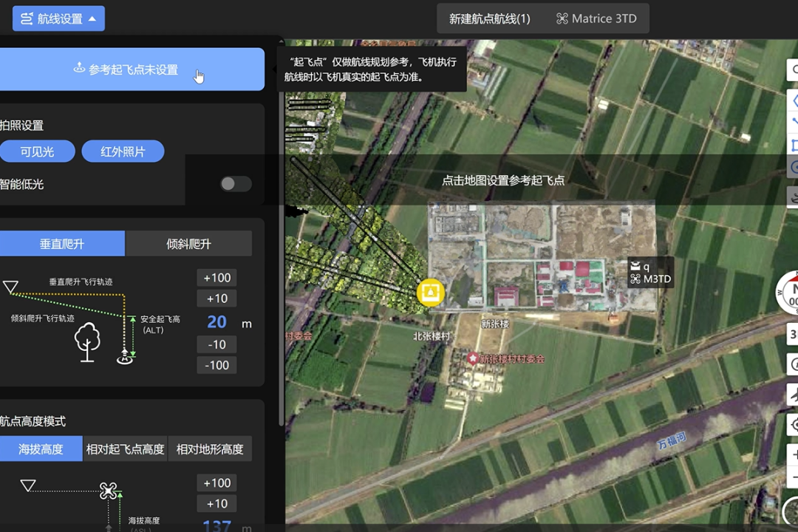Select the 垂直爬升 vertical climb tab

[62, 243]
